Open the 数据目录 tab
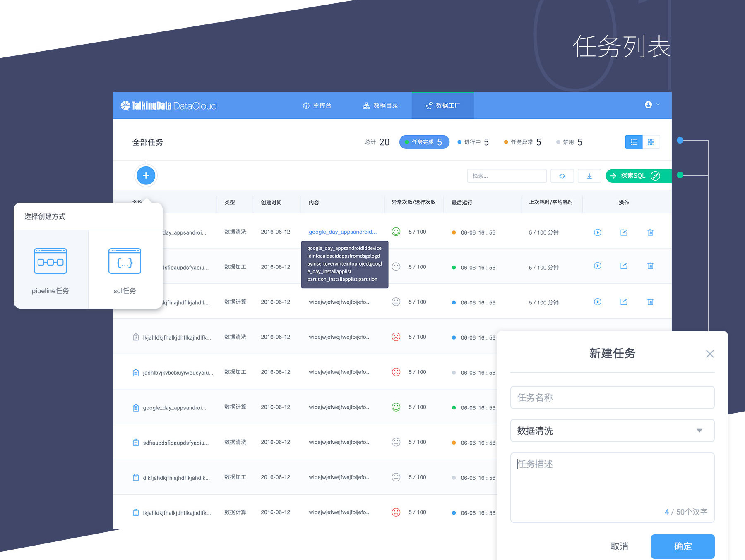745x560 pixels. point(380,105)
